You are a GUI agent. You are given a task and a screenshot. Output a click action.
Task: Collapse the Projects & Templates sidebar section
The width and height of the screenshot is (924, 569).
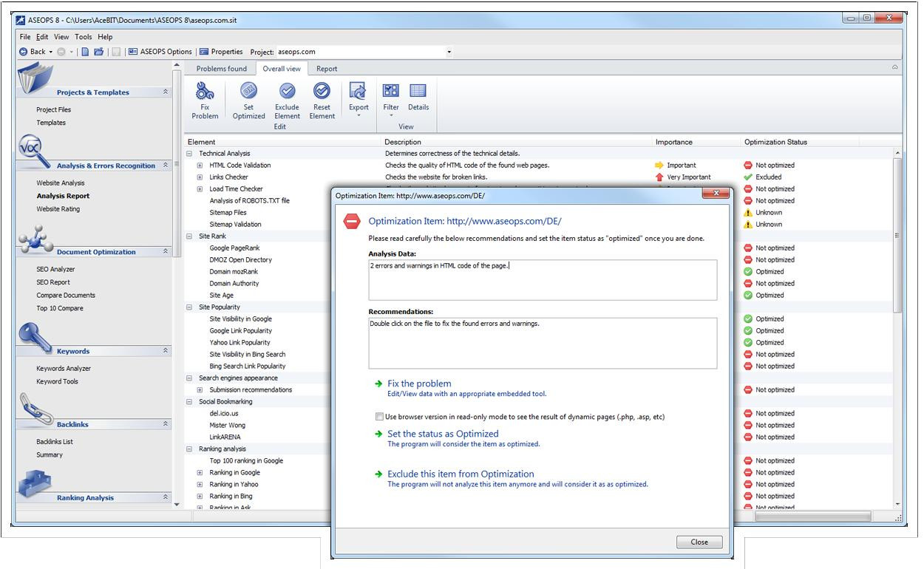[166, 92]
